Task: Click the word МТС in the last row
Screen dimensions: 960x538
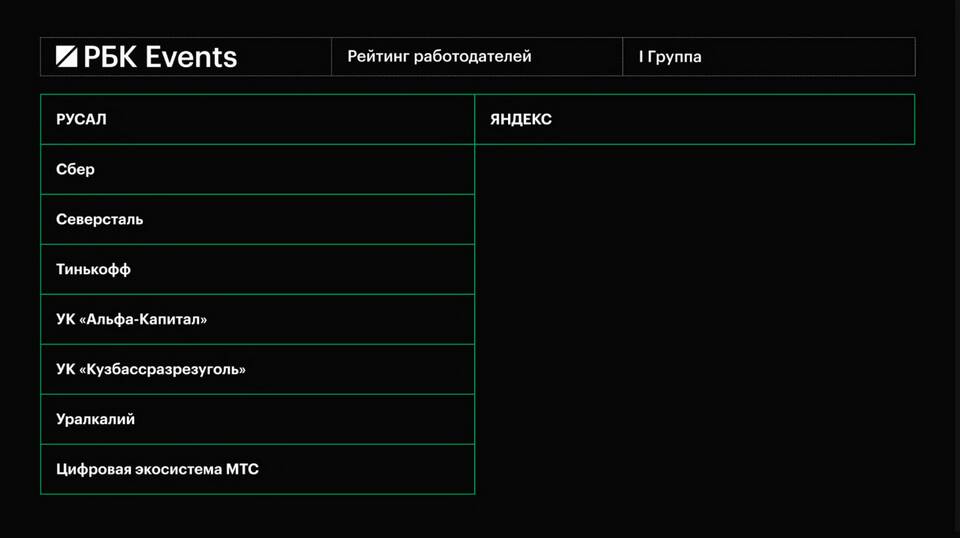Action: pos(242,469)
